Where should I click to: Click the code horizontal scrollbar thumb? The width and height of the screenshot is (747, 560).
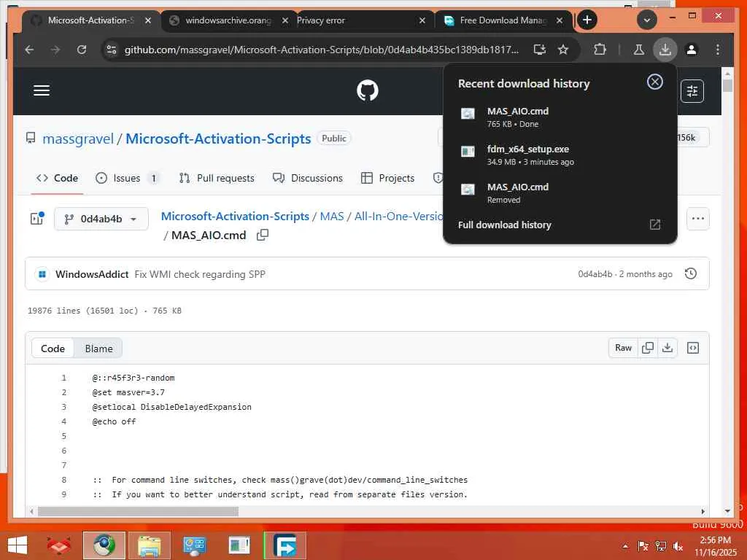(x=138, y=511)
